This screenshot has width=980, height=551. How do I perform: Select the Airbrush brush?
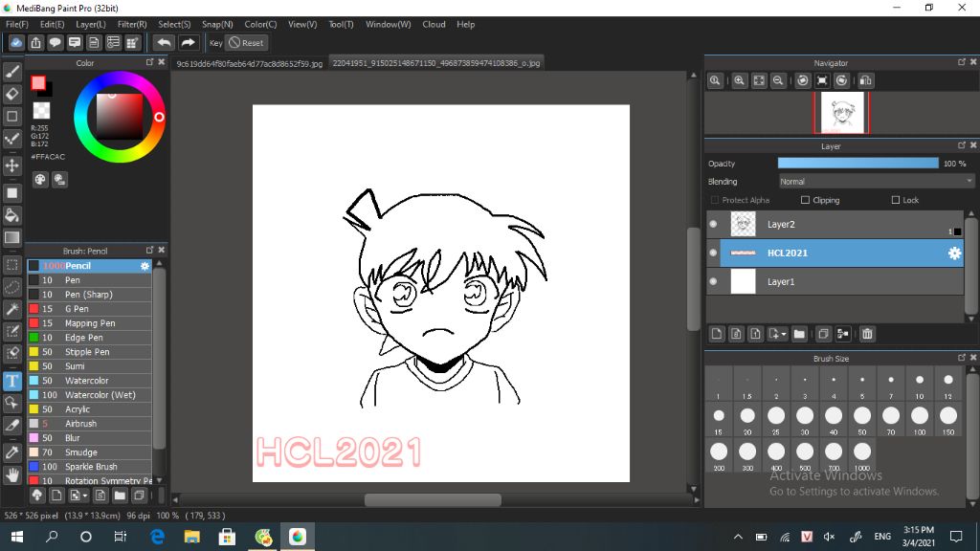click(89, 424)
